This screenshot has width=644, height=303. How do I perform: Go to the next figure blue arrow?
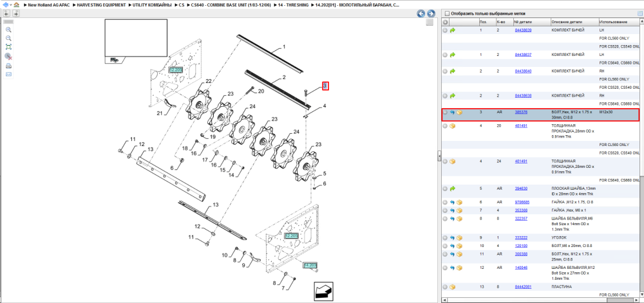(431, 14)
